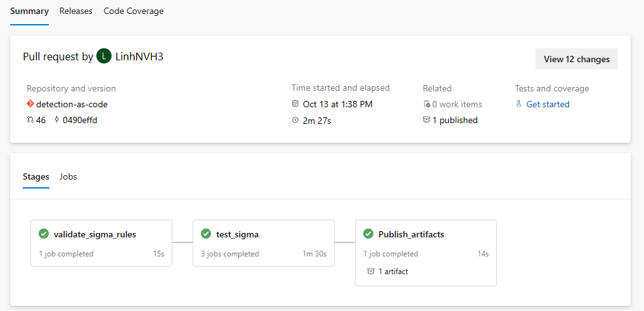Click the published artifact icon under Related
Image resolution: width=644 pixels, height=311 pixels.
(x=427, y=120)
